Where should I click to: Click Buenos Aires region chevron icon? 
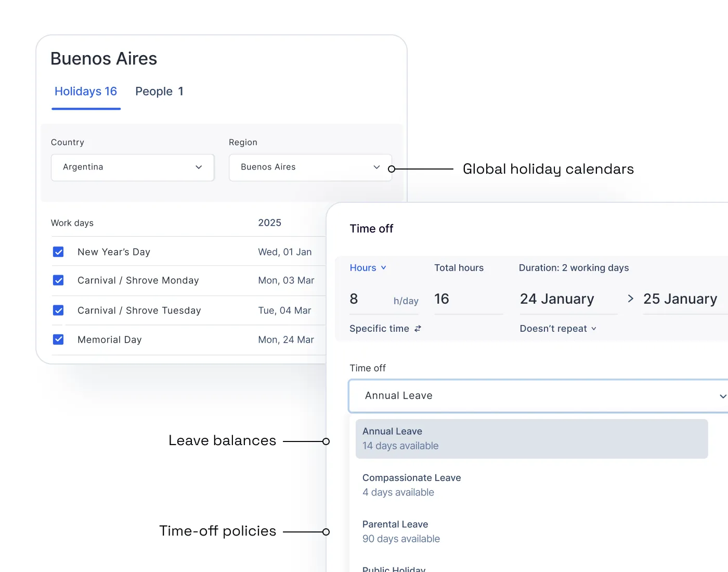pyautogui.click(x=376, y=167)
